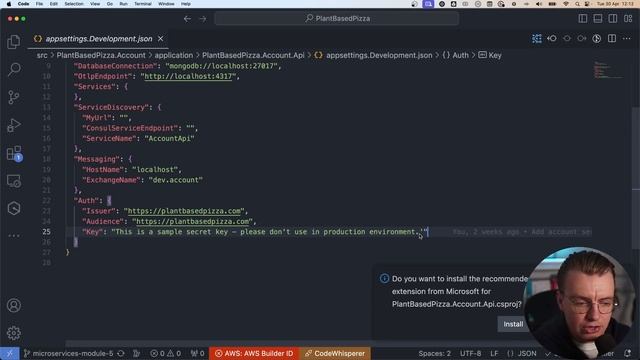Open the Edit menu
640x360 pixels.
tap(53, 4)
